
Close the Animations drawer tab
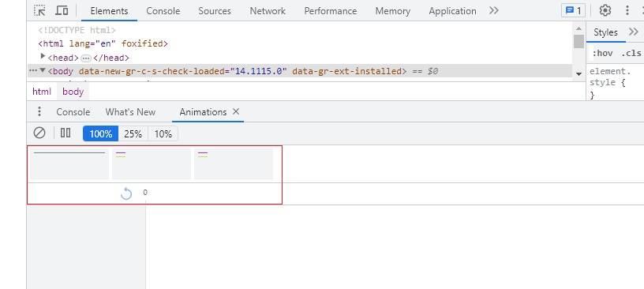[x=236, y=111]
